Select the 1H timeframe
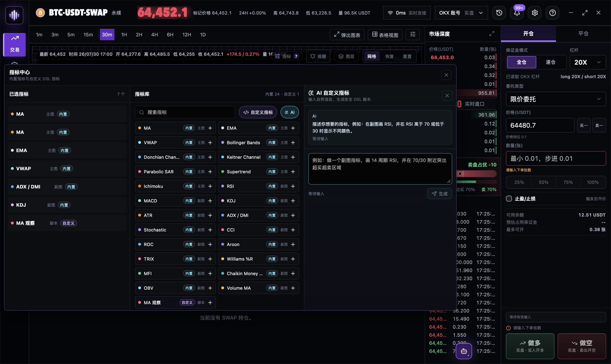 tap(124, 35)
